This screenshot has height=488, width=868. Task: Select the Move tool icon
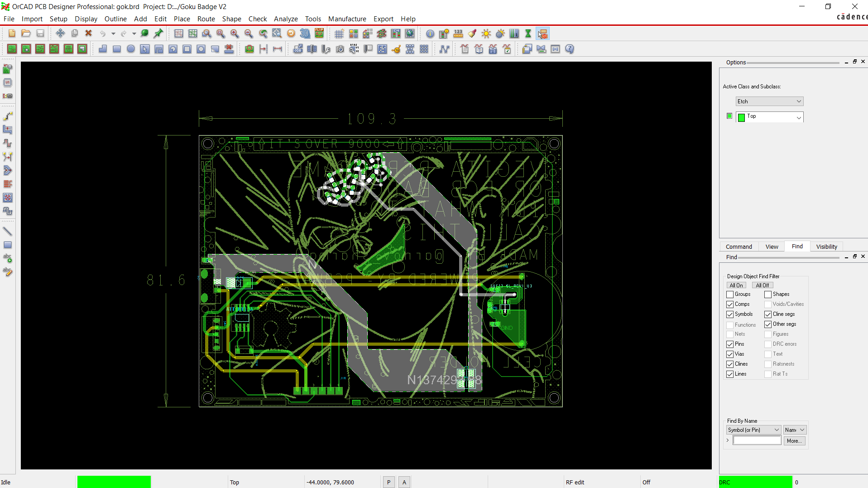(x=60, y=34)
